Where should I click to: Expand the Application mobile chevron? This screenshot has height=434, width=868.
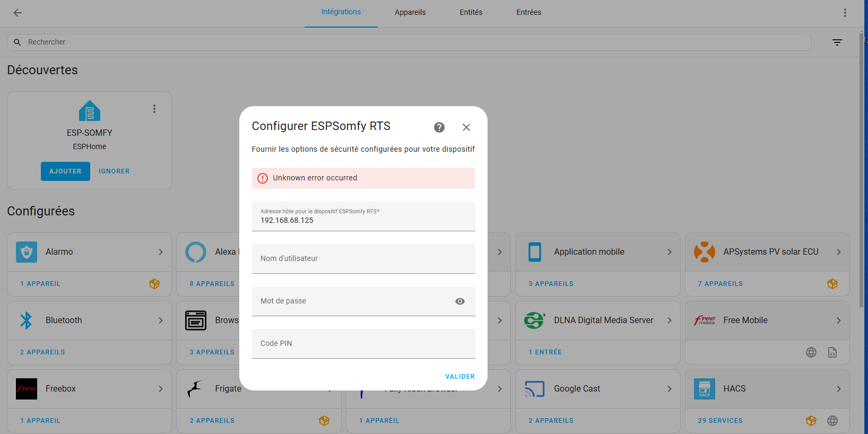tap(670, 252)
